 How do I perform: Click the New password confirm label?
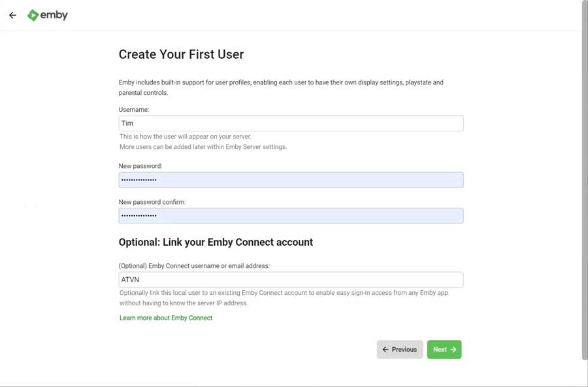pos(152,202)
